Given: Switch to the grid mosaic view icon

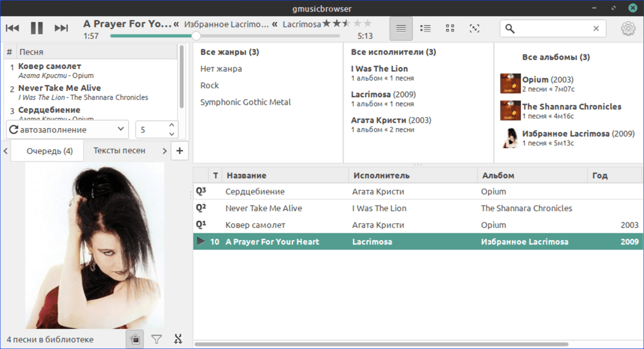Looking at the screenshot, I should (450, 28).
